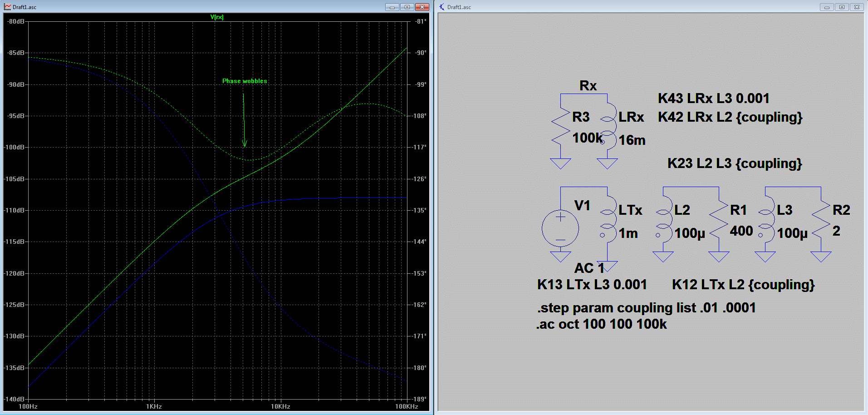Select the K12 LTx L2 coupling statement
Screen dimensions: 868x415
click(743, 285)
